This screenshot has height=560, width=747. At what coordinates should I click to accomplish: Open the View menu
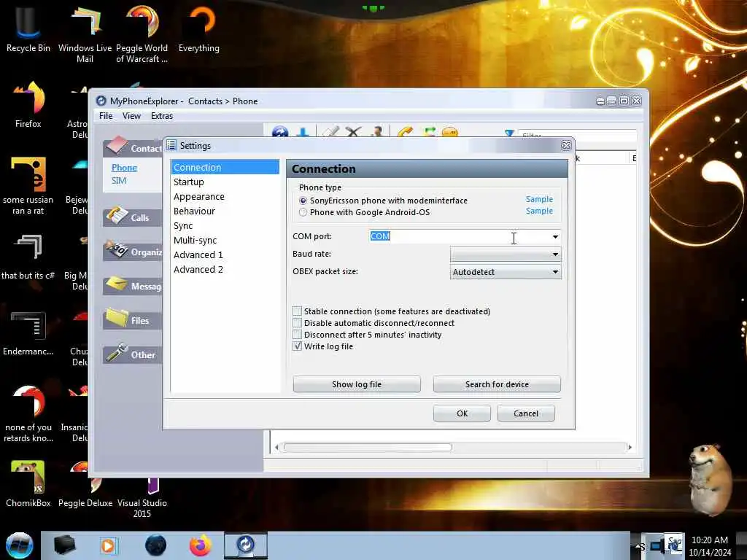(x=131, y=116)
